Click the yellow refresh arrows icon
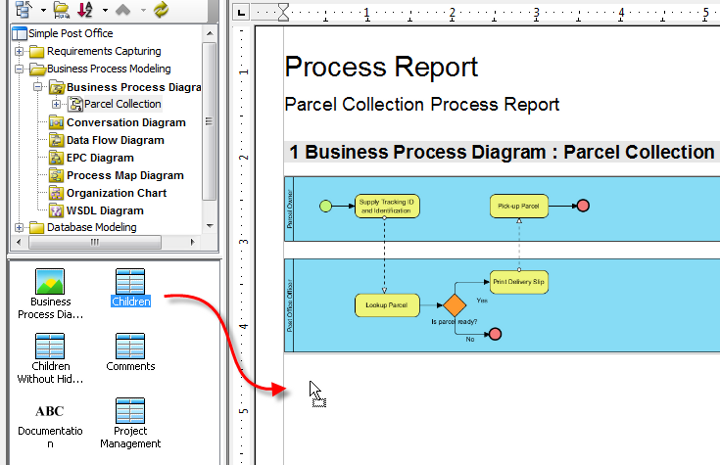Image resolution: width=720 pixels, height=465 pixels. pos(161,10)
